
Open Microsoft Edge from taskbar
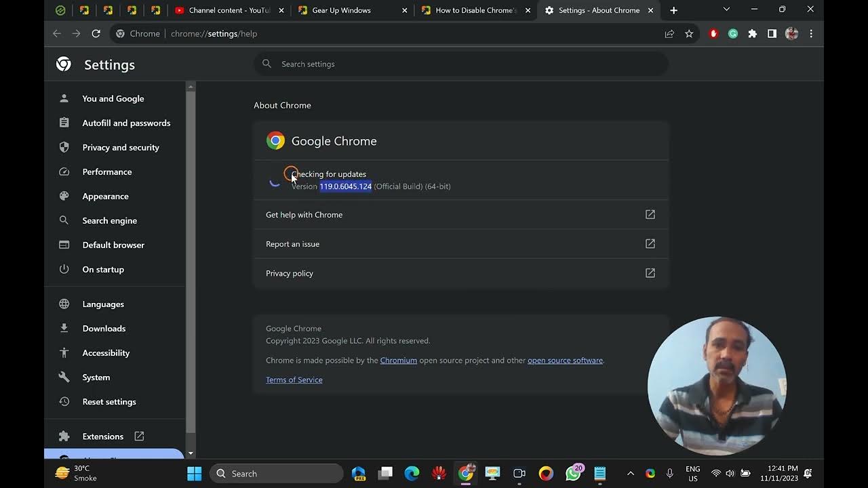[x=412, y=473]
